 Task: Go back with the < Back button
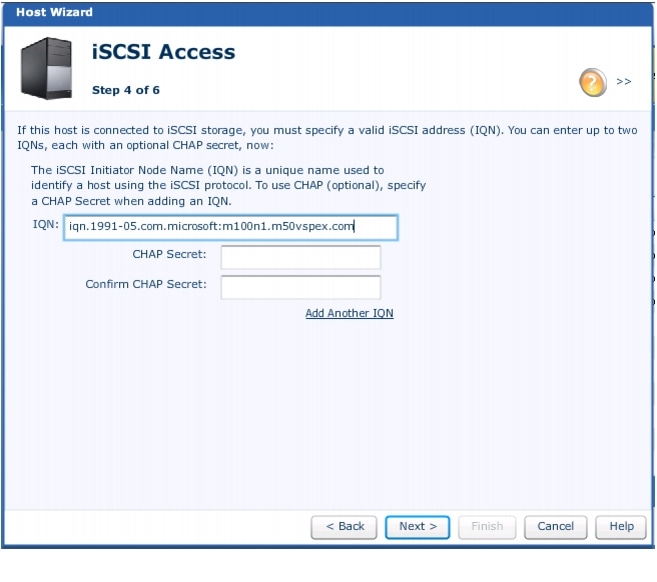[344, 527]
